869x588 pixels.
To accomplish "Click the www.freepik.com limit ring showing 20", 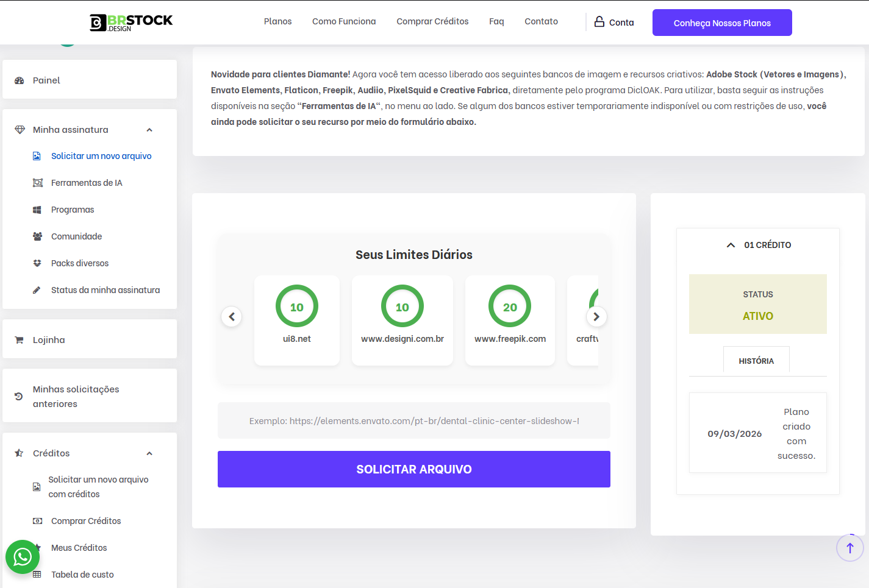I will [x=510, y=306].
